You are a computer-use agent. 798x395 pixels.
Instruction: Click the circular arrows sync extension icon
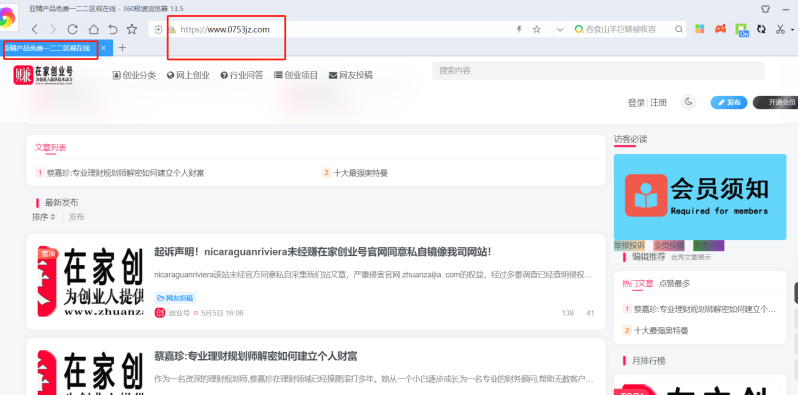pos(761,29)
